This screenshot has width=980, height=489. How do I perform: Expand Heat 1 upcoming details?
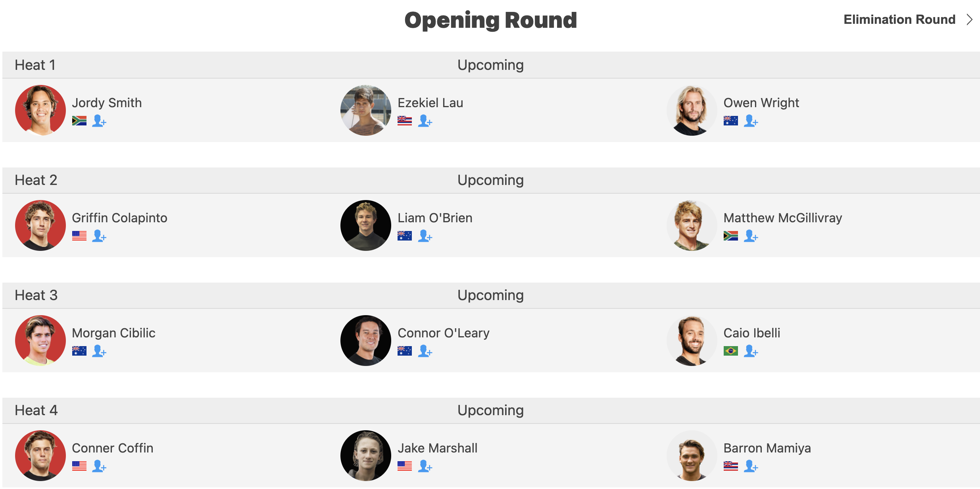coord(489,65)
